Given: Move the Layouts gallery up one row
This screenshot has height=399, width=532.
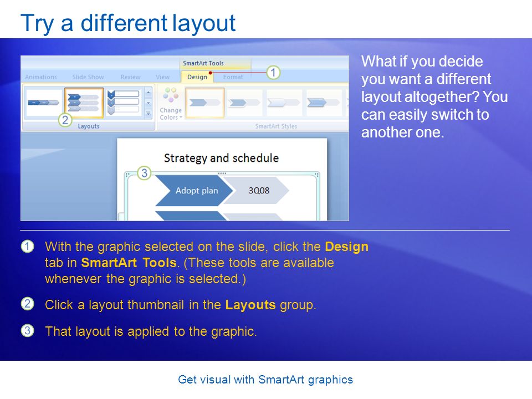Looking at the screenshot, I should 149,92.
